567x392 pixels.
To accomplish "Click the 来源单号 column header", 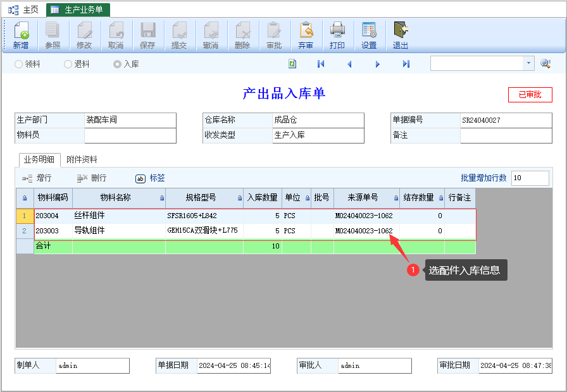I will point(366,198).
